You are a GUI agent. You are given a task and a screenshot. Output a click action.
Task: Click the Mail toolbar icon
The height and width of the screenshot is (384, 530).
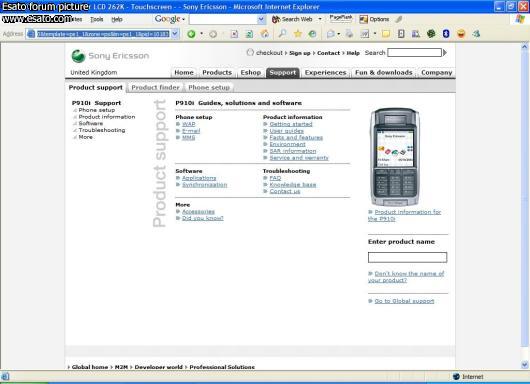pyautogui.click(x=331, y=34)
